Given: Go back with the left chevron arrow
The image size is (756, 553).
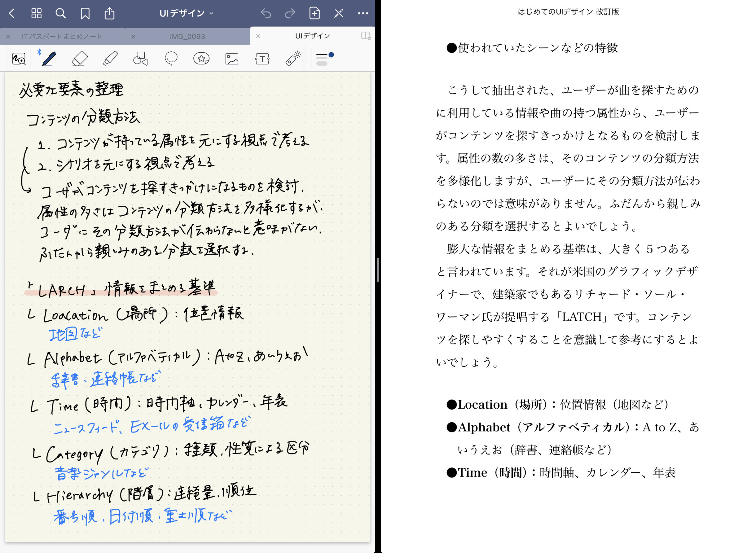Looking at the screenshot, I should tap(12, 13).
